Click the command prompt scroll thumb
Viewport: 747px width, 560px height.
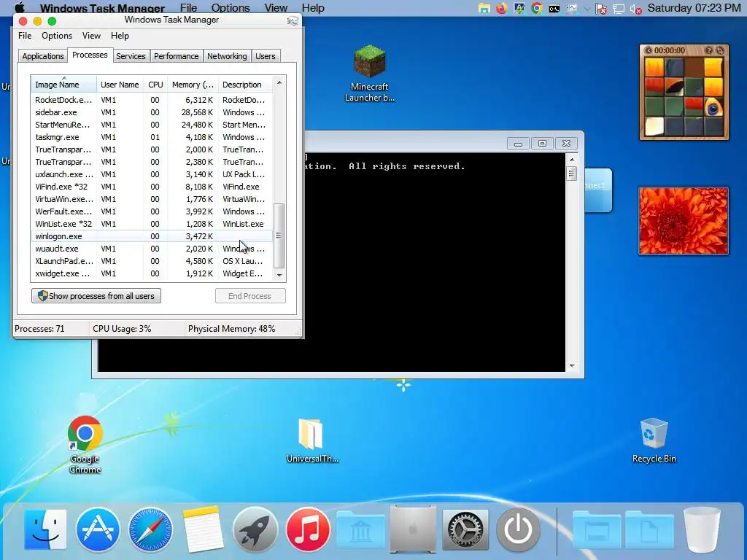pos(572,174)
